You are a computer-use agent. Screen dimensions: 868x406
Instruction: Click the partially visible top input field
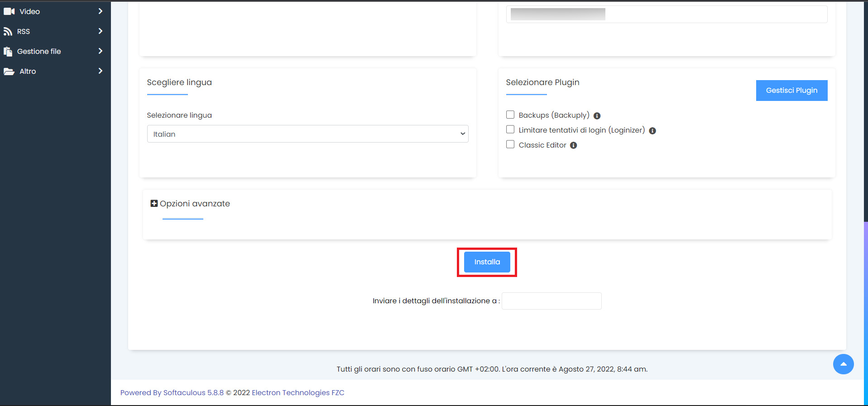667,14
